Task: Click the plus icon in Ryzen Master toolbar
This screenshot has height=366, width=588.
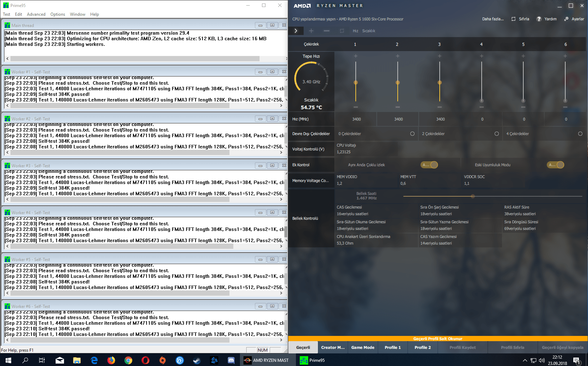Action: tap(311, 31)
